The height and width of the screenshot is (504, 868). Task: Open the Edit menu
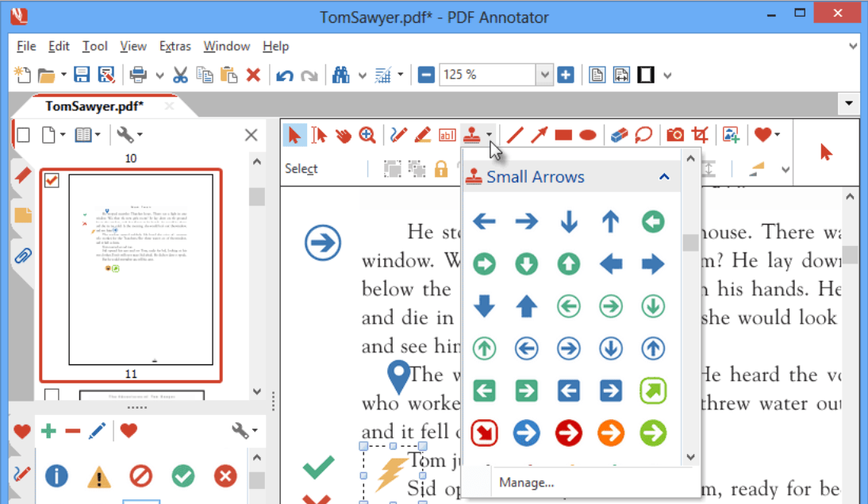tap(59, 46)
